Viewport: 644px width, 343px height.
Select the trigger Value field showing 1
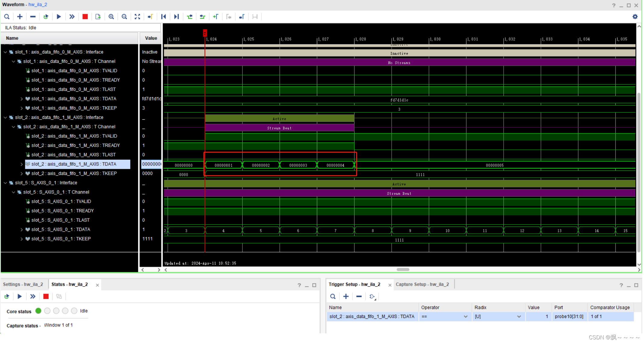tap(539, 316)
